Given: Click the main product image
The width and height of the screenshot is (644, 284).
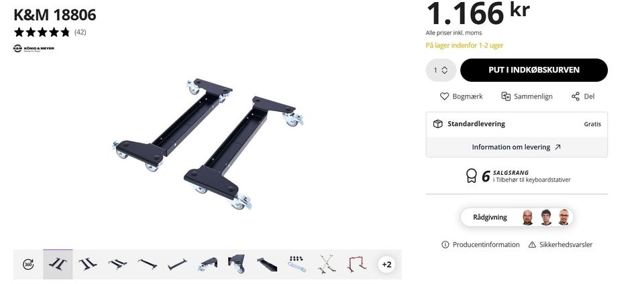Looking at the screenshot, I should tap(208, 143).
